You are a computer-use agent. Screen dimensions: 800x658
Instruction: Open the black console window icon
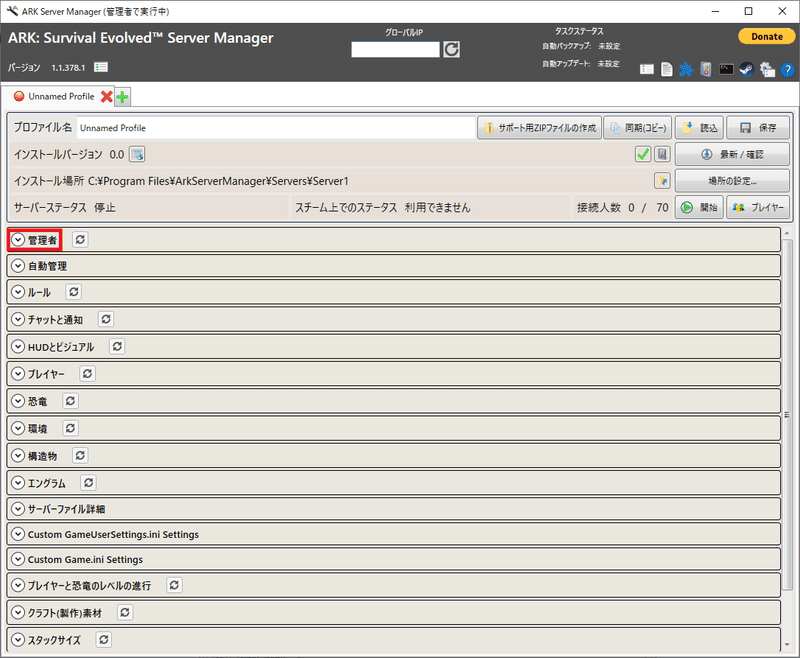(x=727, y=69)
